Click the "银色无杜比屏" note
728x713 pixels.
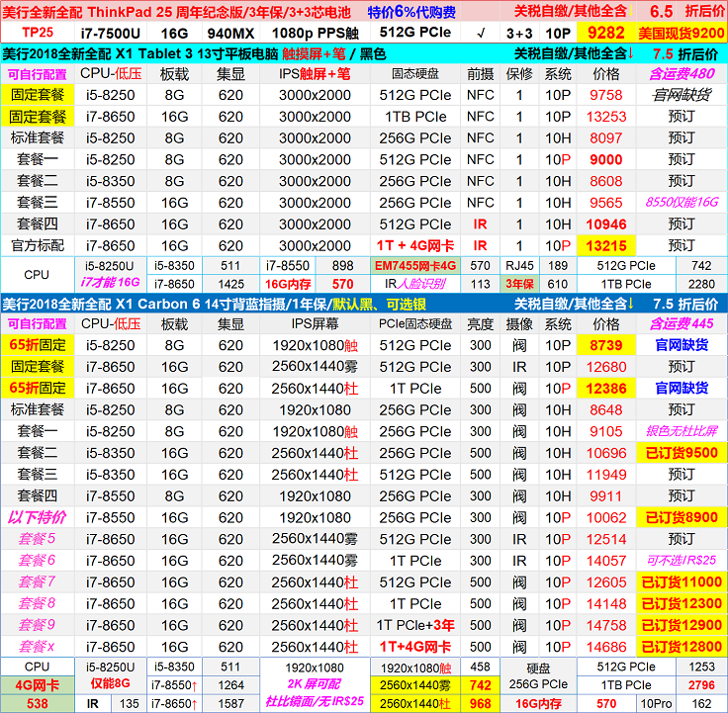682,431
